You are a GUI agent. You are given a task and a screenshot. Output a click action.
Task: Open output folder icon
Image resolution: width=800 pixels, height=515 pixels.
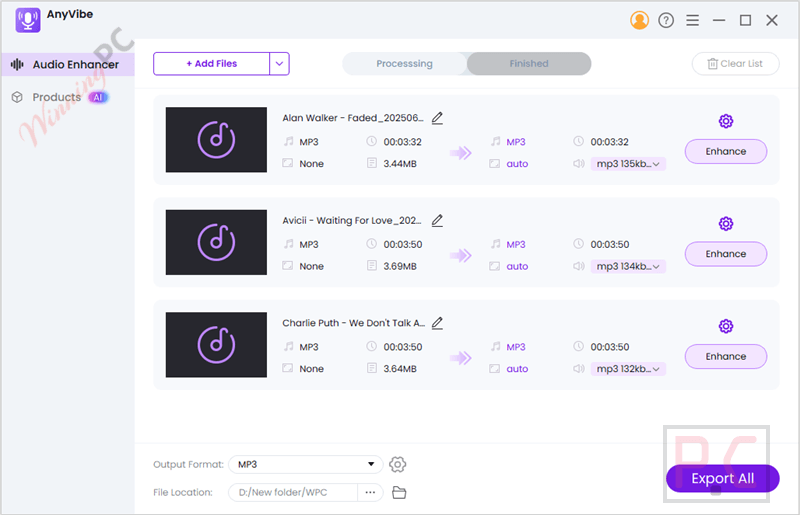tap(399, 493)
